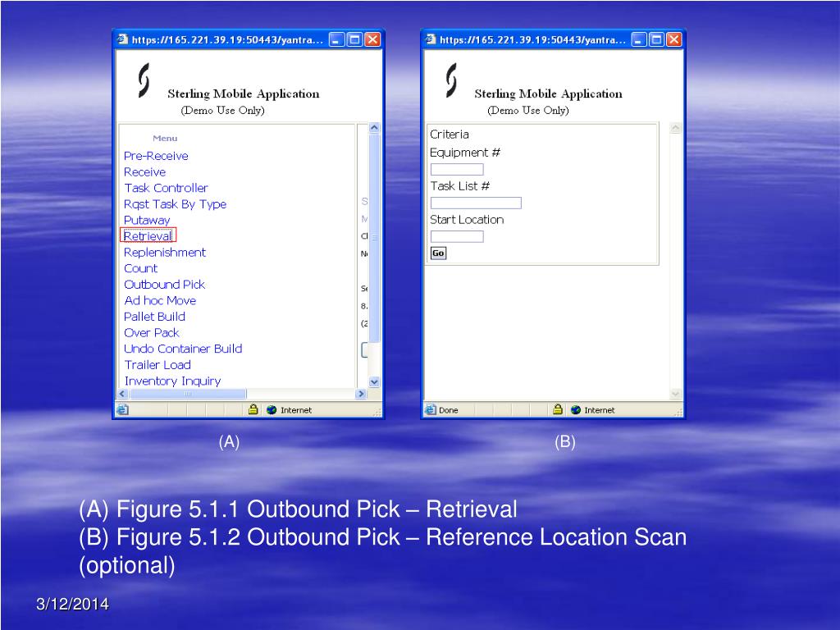
Task: Click the Retrieval link
Action: click(x=148, y=235)
